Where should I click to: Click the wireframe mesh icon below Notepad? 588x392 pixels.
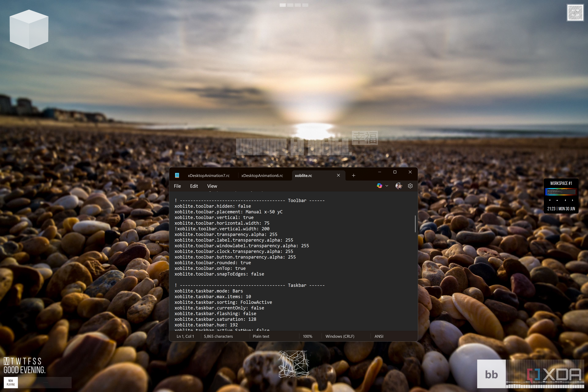tap(294, 364)
